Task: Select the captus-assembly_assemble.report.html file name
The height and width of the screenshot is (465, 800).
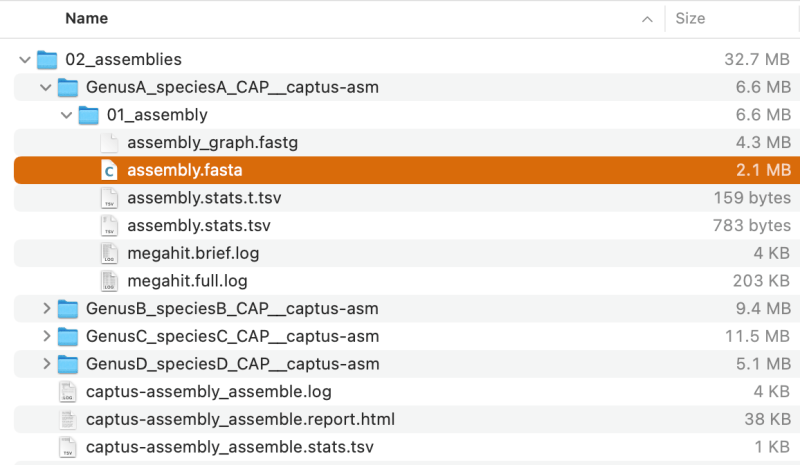Action: coord(240,419)
